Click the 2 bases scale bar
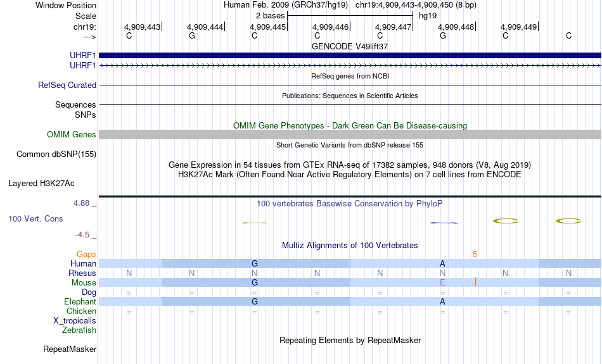This screenshot has width=602, height=364. (x=350, y=16)
